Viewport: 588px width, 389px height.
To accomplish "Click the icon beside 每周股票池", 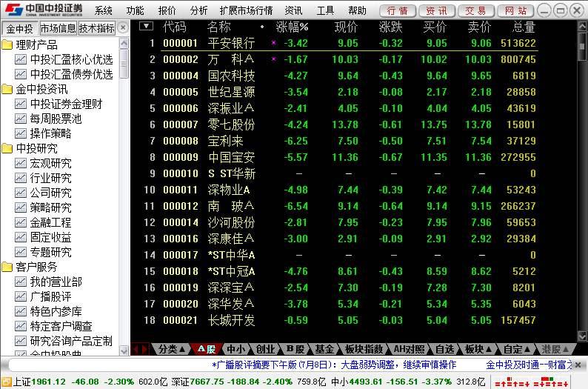I will pyautogui.click(x=21, y=119).
